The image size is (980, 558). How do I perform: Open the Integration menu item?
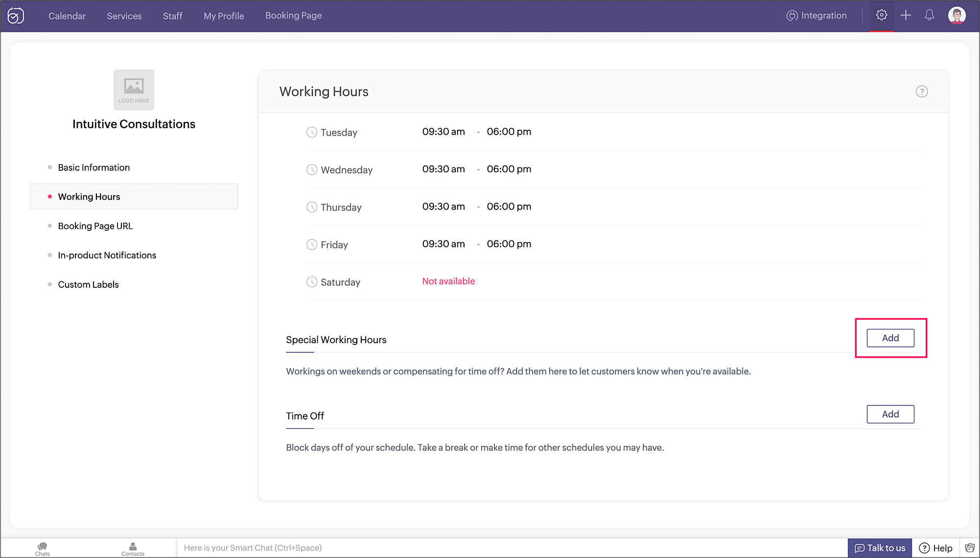(817, 16)
